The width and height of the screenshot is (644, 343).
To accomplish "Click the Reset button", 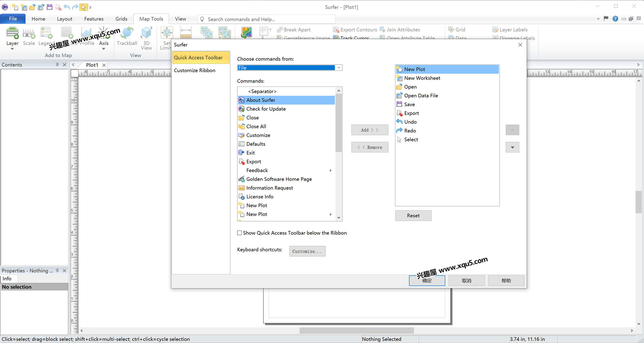I will (x=413, y=215).
